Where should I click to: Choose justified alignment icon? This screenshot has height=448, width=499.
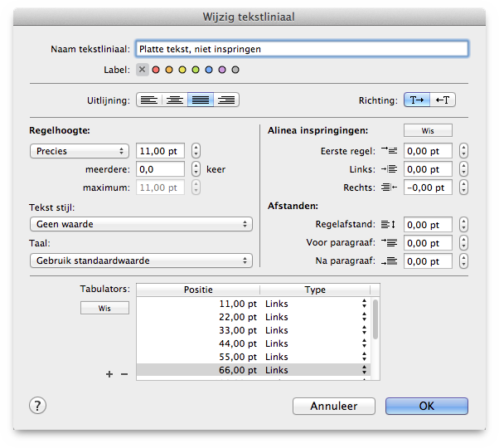coord(201,100)
